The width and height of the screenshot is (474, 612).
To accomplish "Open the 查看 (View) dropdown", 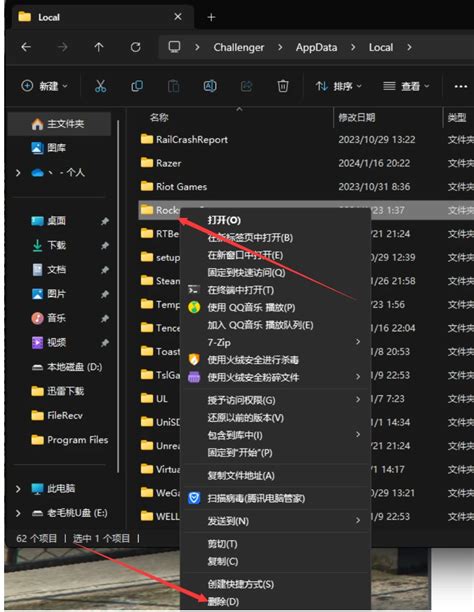I will tap(406, 86).
